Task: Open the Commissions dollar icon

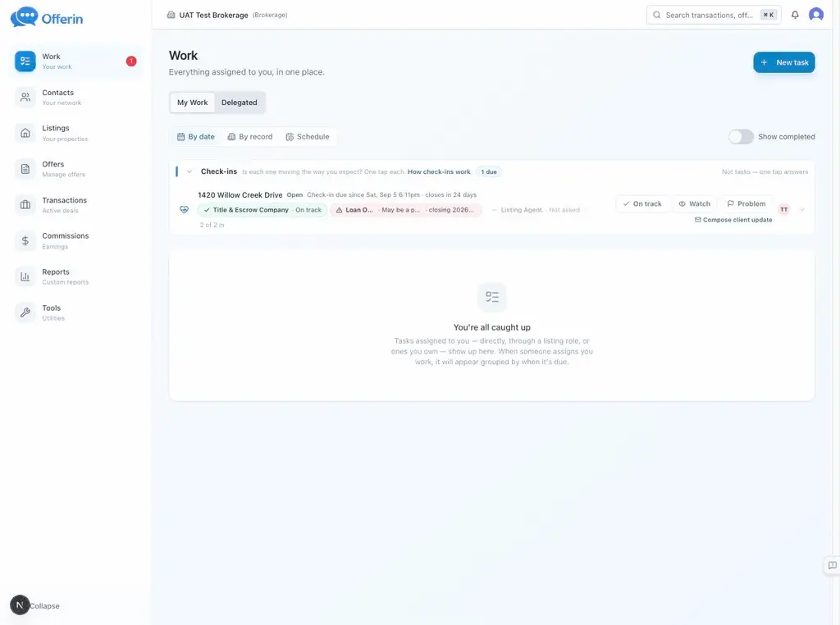Action: click(25, 240)
